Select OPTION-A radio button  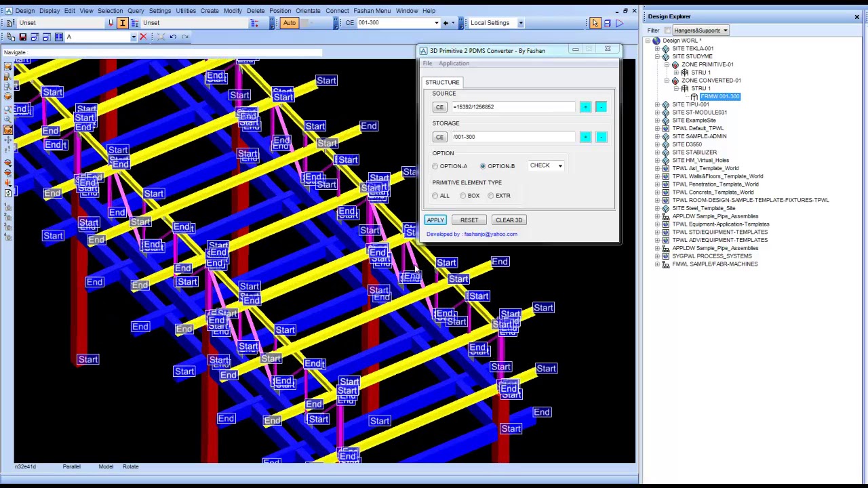coord(435,166)
